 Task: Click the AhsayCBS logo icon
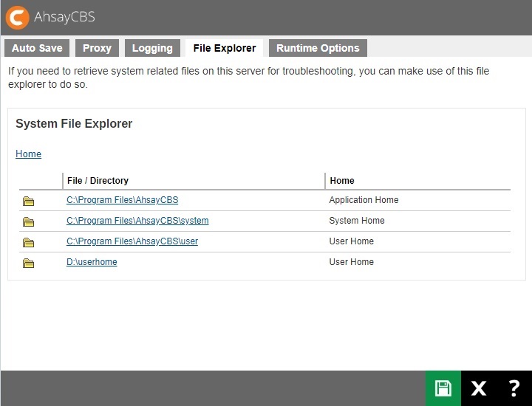(x=18, y=17)
